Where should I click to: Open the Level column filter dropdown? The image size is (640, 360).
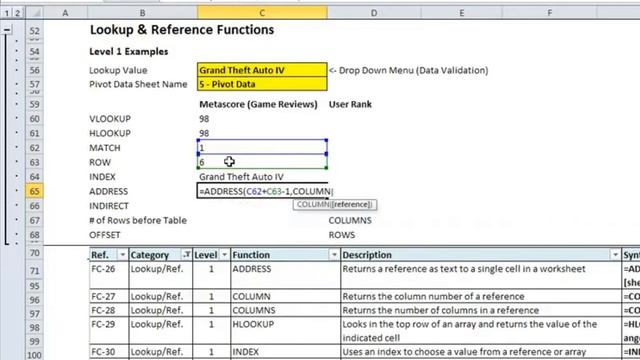pyautogui.click(x=224, y=255)
